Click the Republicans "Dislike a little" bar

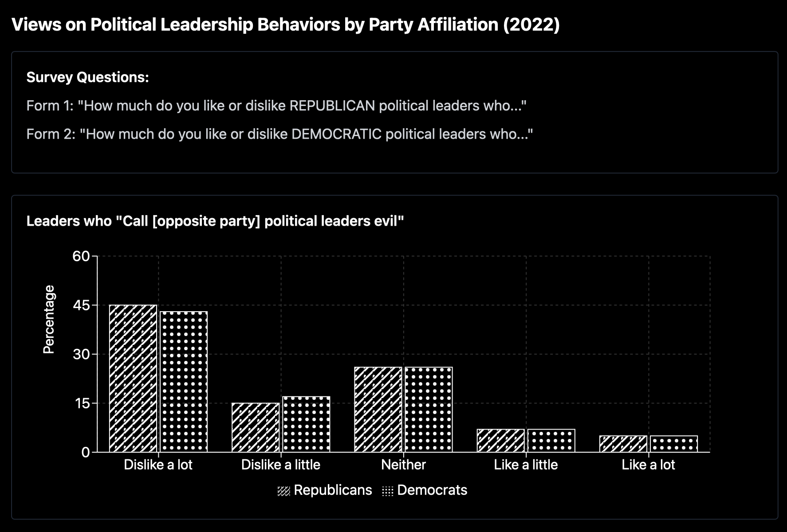coord(256,427)
